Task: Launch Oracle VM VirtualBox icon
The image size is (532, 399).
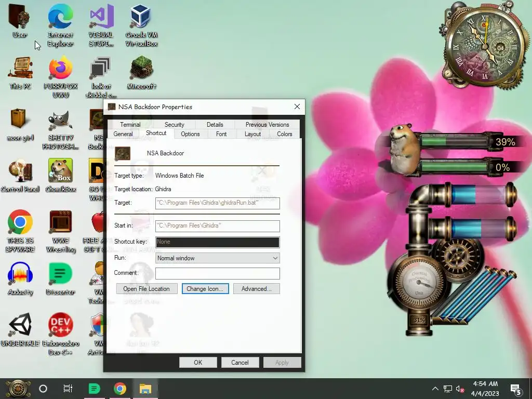Action: tap(141, 24)
